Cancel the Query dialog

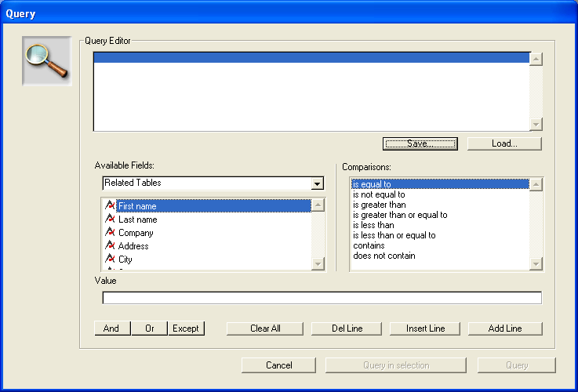[278, 365]
